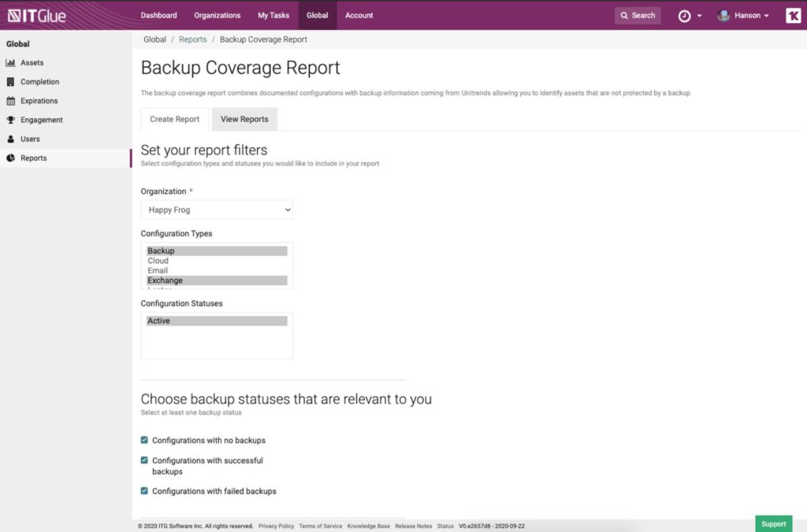The image size is (807, 532).
Task: Go to Reports breadcrumb link
Action: (x=192, y=39)
